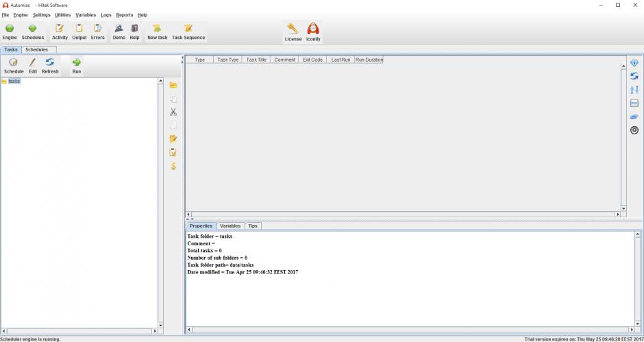Click the Comment column header
This screenshot has width=644, height=342.
[x=284, y=60]
